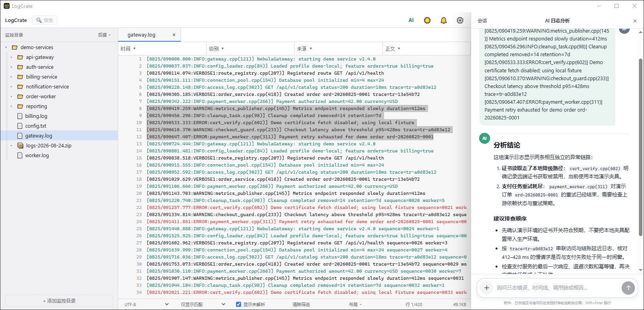Click the config.txt file icon
This screenshot has height=310, width=644.
(20, 126)
